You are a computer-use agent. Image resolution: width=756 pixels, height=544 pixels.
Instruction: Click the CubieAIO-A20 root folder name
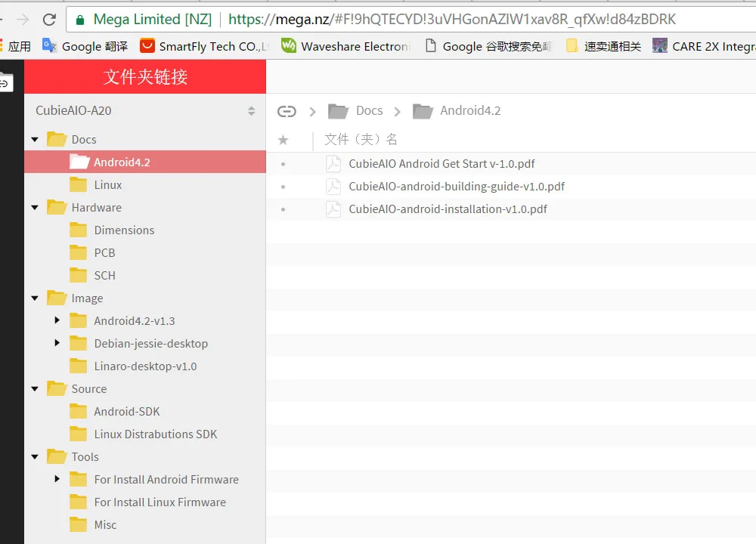(73, 111)
